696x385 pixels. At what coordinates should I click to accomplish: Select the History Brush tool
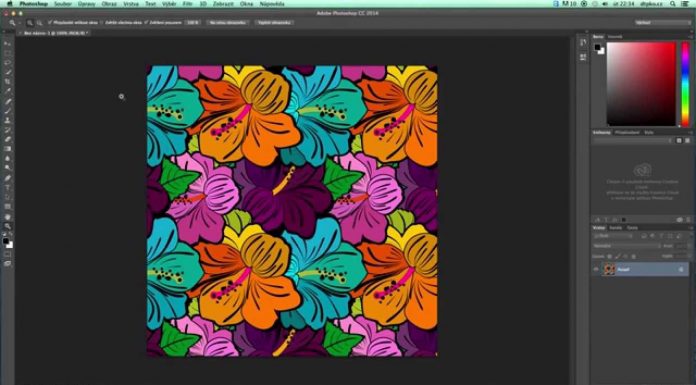pos(8,130)
